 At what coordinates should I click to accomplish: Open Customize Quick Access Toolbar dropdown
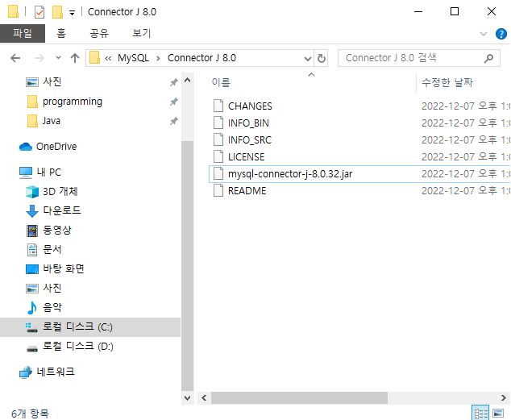(x=72, y=13)
